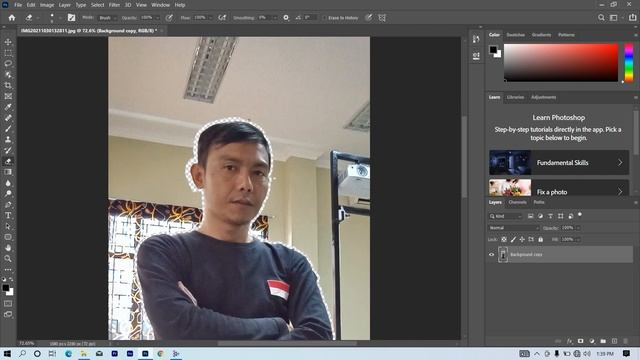This screenshot has height=360, width=640.
Task: Select the Gradient tool
Action: click(8, 172)
